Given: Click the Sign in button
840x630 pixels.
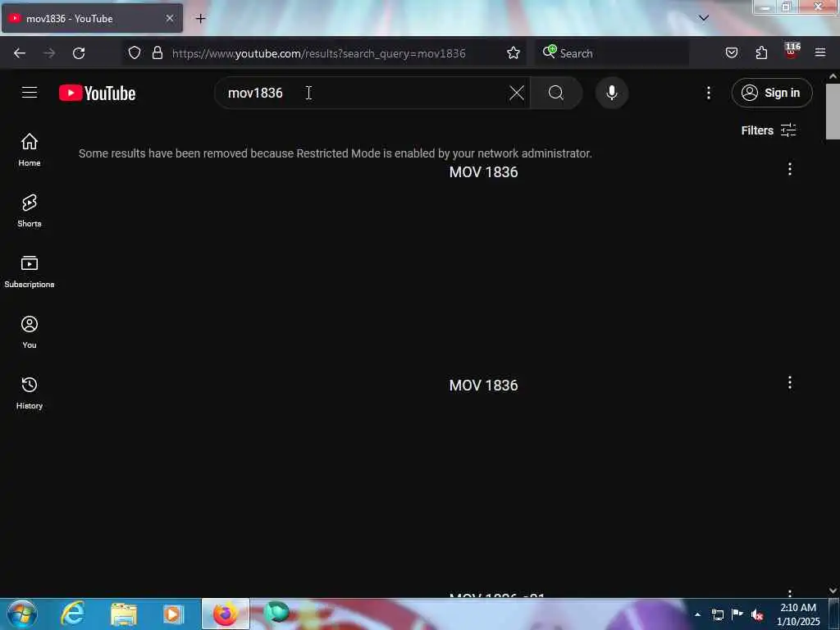Looking at the screenshot, I should coord(771,93).
